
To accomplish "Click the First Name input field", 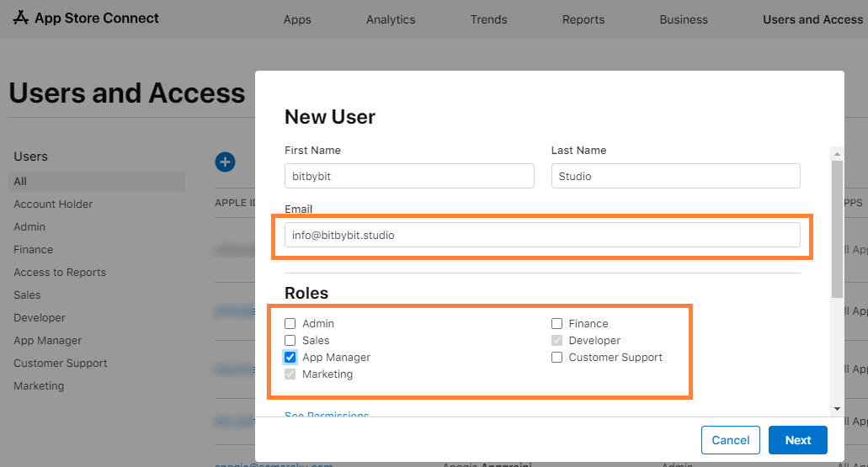I will [x=409, y=176].
